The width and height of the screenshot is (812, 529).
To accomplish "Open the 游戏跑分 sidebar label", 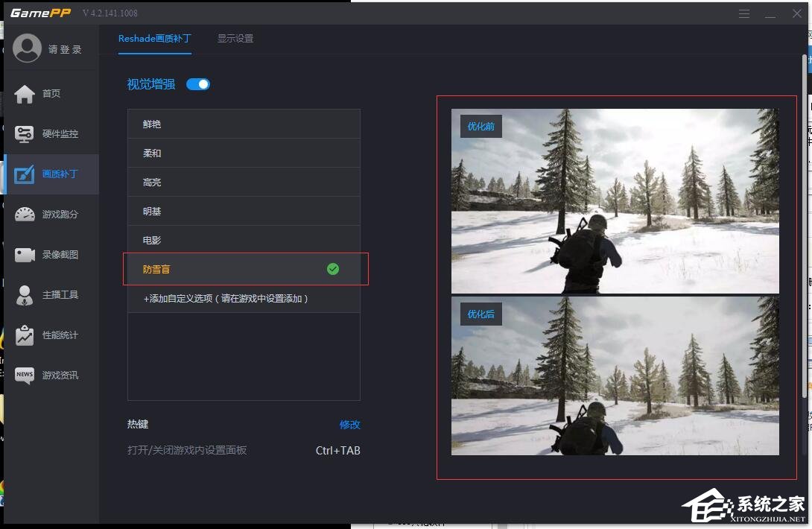I will [60, 214].
